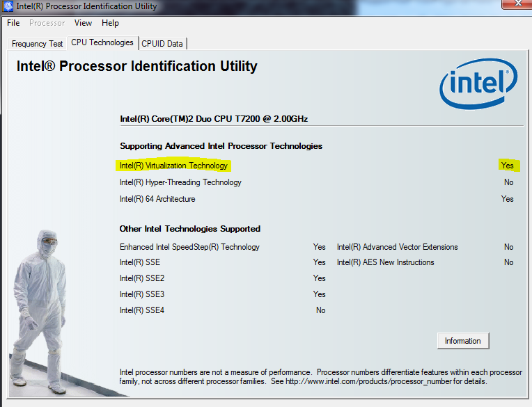This screenshot has height=407, width=532.
Task: Click the Yes value for SpeedStep Technology
Action: (x=319, y=247)
